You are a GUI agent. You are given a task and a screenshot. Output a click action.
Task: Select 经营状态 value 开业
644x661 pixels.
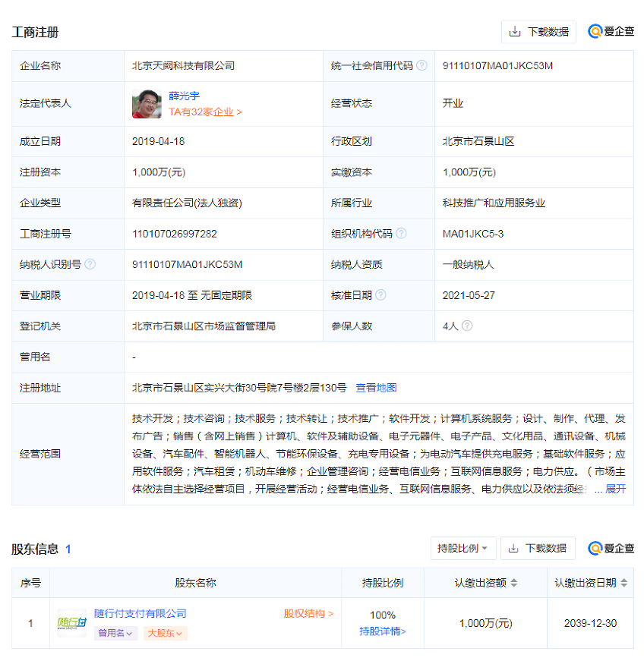[x=453, y=103]
